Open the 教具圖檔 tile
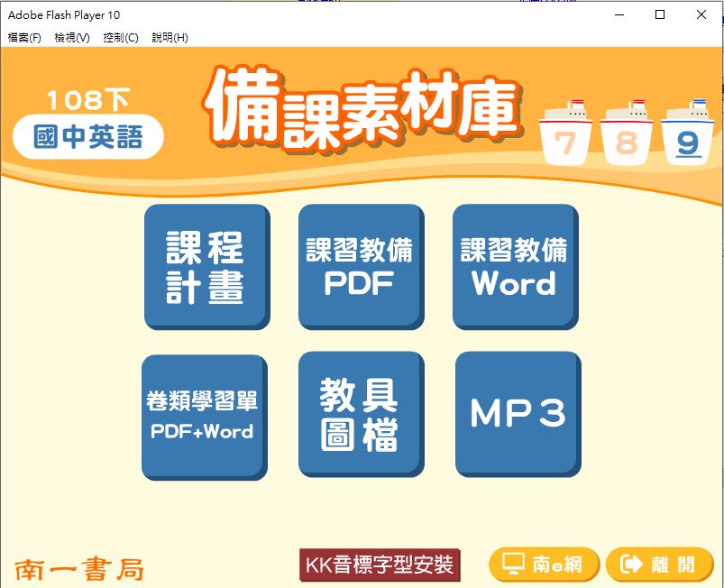This screenshot has height=588, width=724. (360, 413)
